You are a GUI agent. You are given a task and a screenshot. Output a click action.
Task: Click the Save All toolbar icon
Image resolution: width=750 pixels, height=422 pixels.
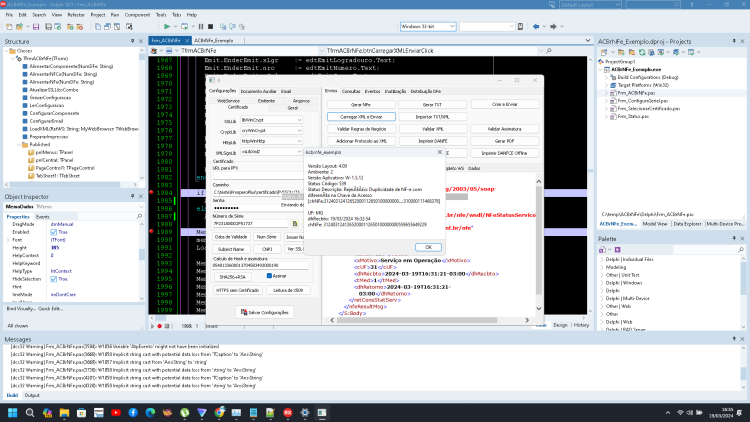coord(48,27)
